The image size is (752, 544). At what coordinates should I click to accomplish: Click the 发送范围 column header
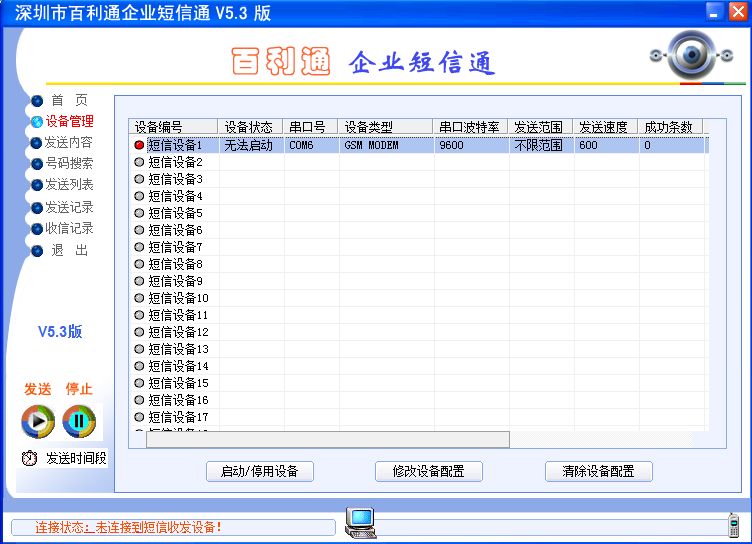pyautogui.click(x=540, y=127)
